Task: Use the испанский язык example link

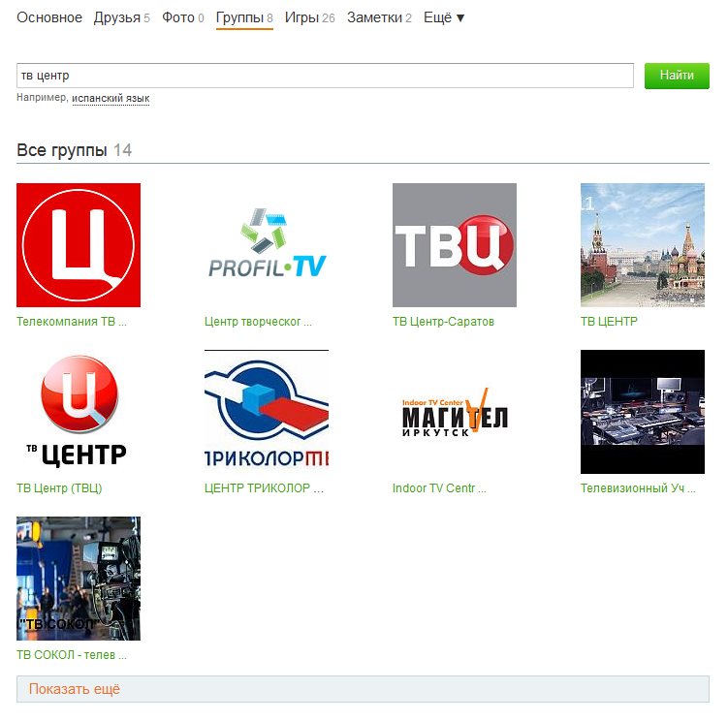Action: coord(111,98)
